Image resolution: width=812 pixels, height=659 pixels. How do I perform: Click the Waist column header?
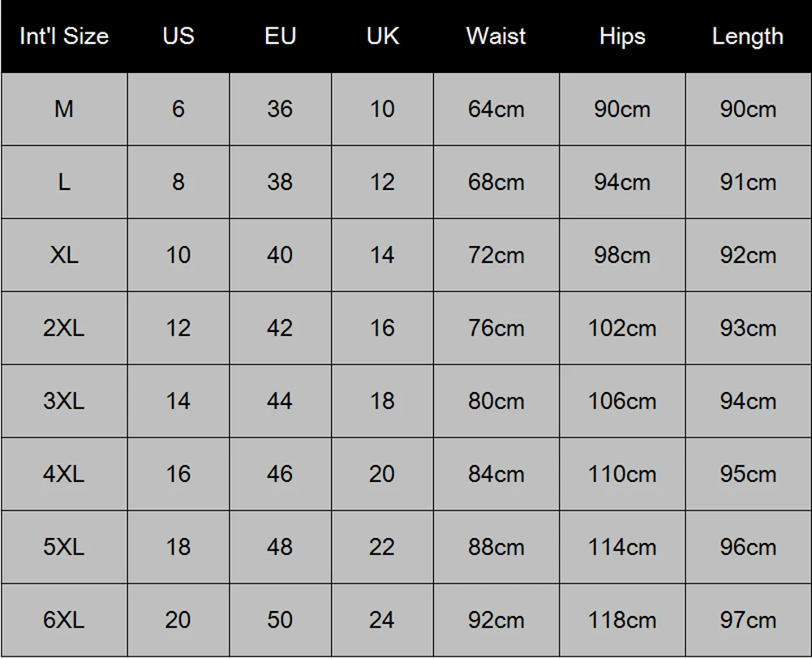tap(496, 37)
